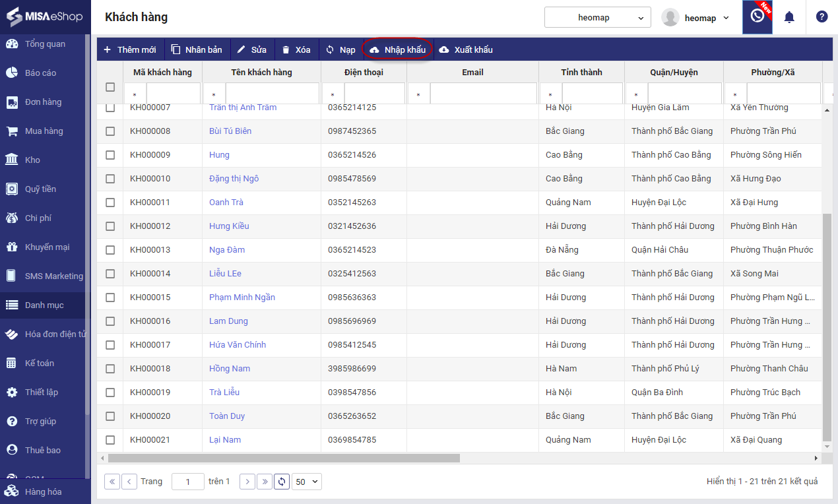Click the Xuất khẩu cloud export icon

pos(444,49)
